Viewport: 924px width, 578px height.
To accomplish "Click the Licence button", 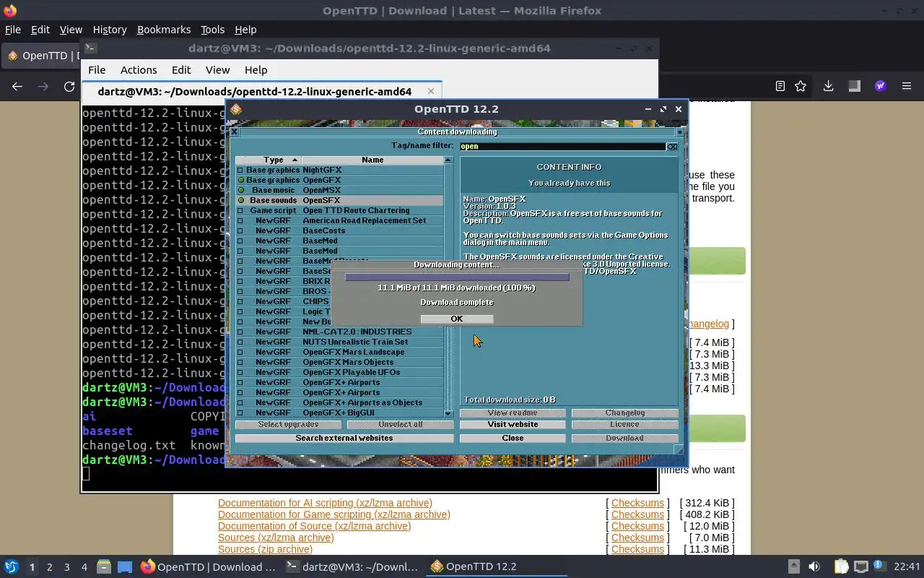I will [x=625, y=424].
